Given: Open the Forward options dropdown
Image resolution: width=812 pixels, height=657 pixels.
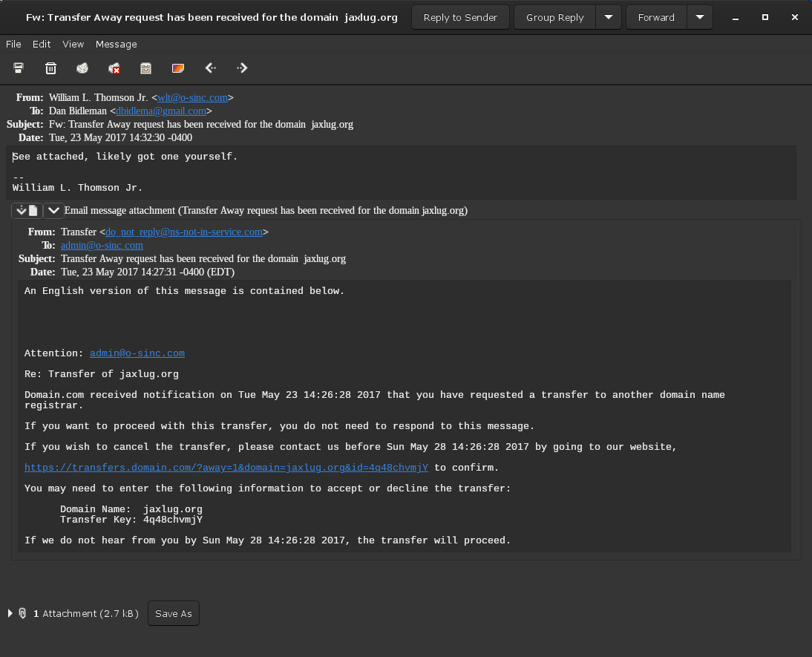Looking at the screenshot, I should [698, 16].
